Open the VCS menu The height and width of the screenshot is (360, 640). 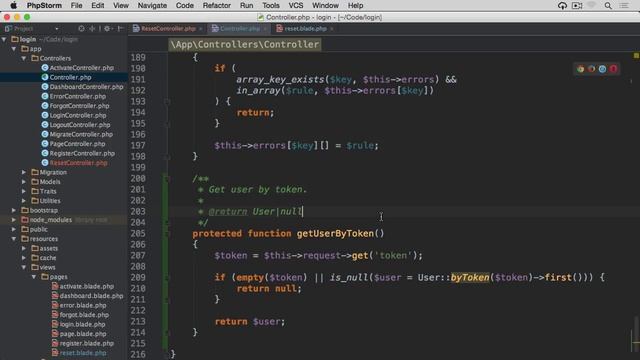(296, 5)
